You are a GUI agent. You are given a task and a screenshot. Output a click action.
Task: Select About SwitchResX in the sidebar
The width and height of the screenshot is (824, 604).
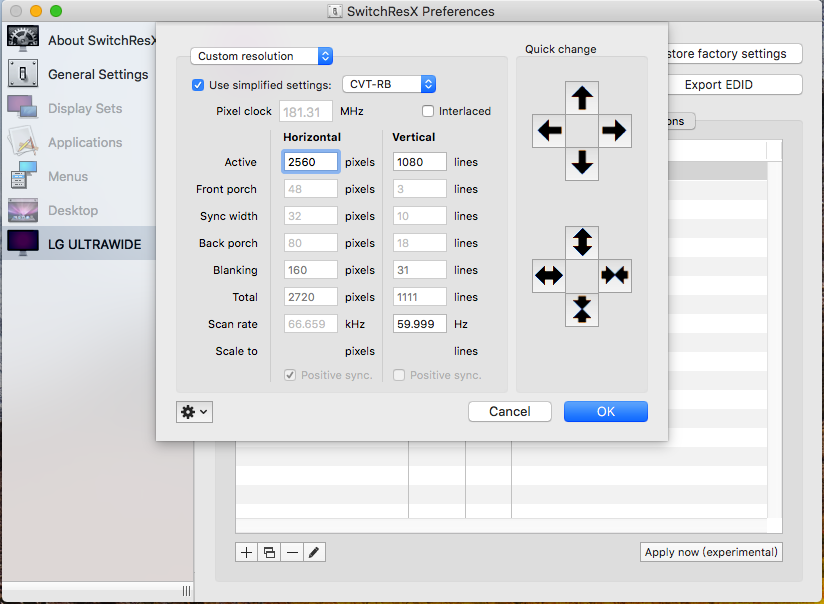coord(100,40)
